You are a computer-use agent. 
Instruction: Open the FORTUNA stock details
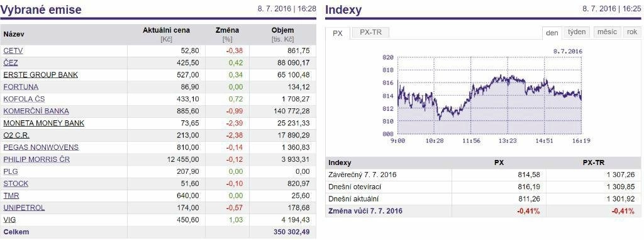21,87
